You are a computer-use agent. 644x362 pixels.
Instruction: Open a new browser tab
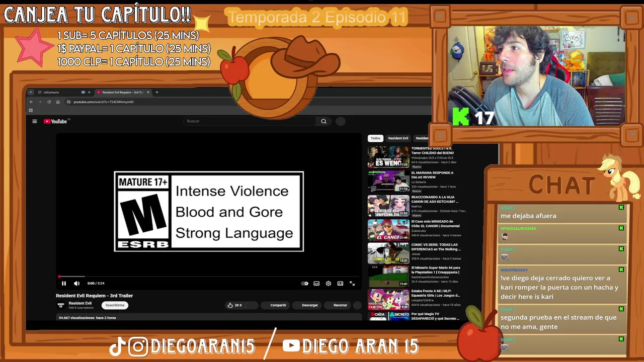click(x=157, y=92)
